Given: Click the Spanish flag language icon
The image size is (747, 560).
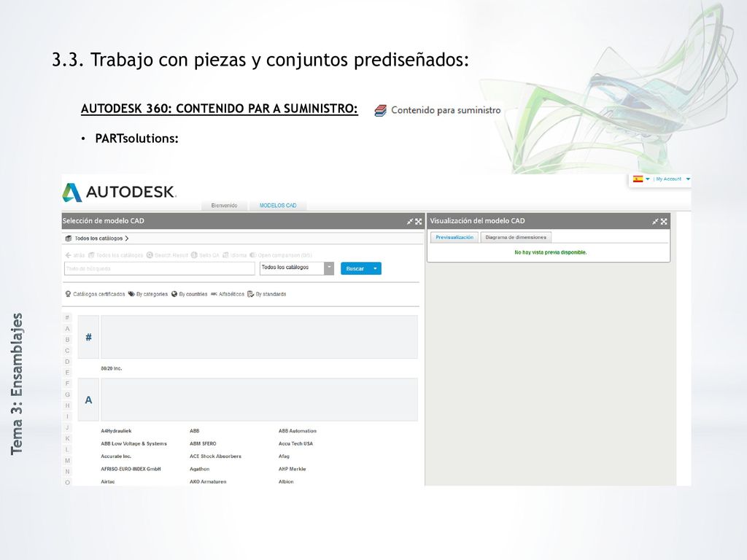Looking at the screenshot, I should 638,179.
